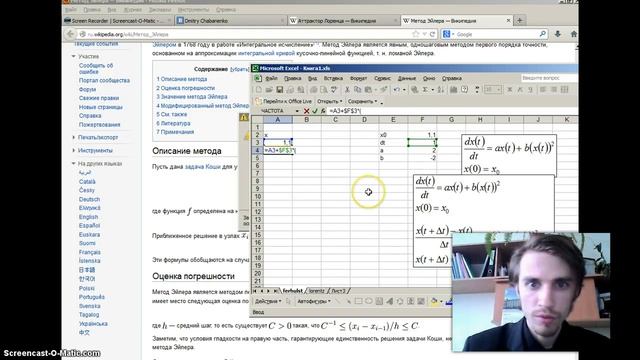Click the Cut scissors icon in Excel
Image resolution: width=640 pixels, height=360 pixels.
point(347,90)
